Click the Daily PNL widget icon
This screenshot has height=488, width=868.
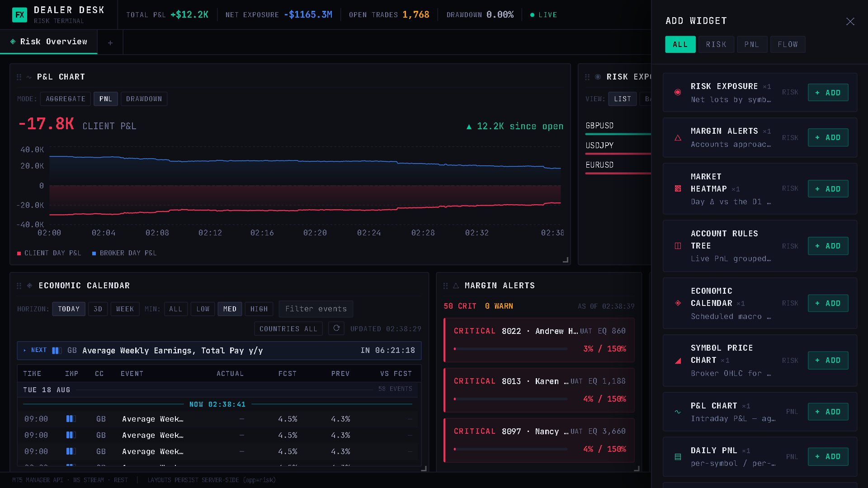(678, 457)
